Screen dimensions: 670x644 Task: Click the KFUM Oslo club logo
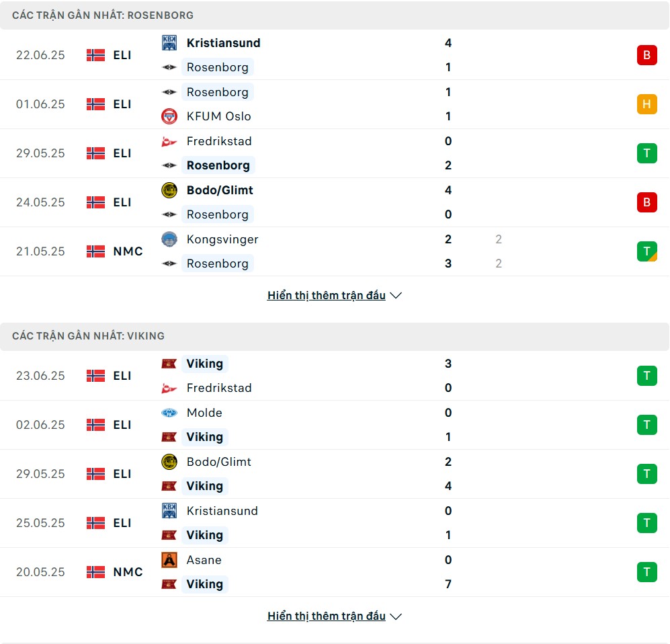pos(169,116)
